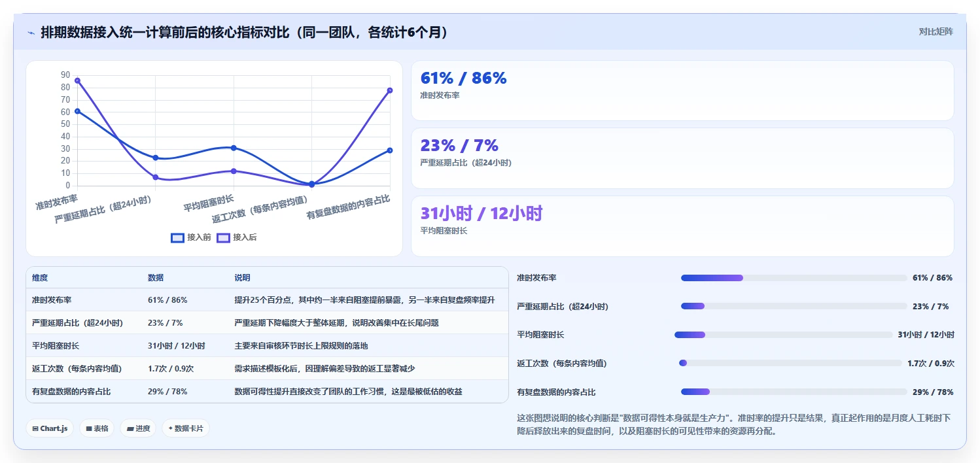Click table value 29% / 78%
Image resolution: width=980 pixels, height=463 pixels.
pyautogui.click(x=167, y=392)
